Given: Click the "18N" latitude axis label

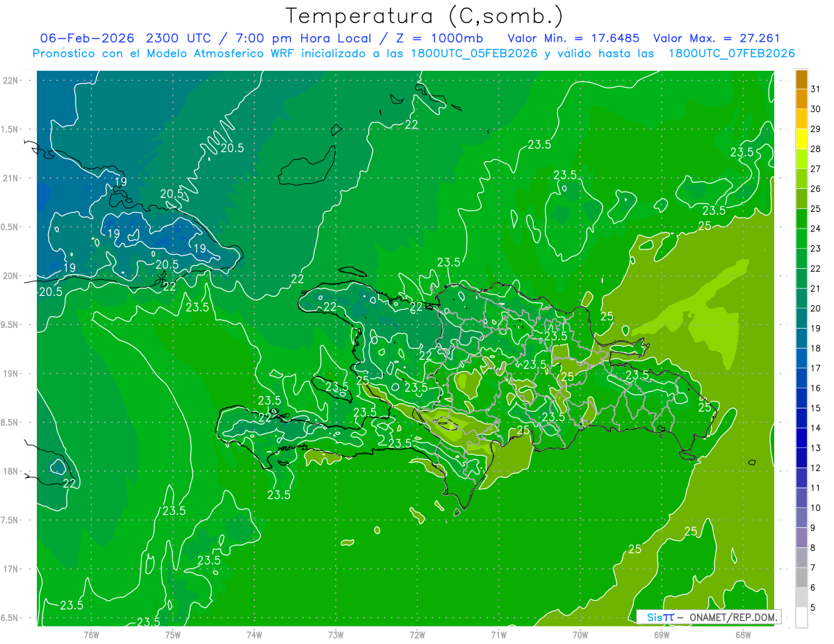Looking at the screenshot, I should 10,471.
